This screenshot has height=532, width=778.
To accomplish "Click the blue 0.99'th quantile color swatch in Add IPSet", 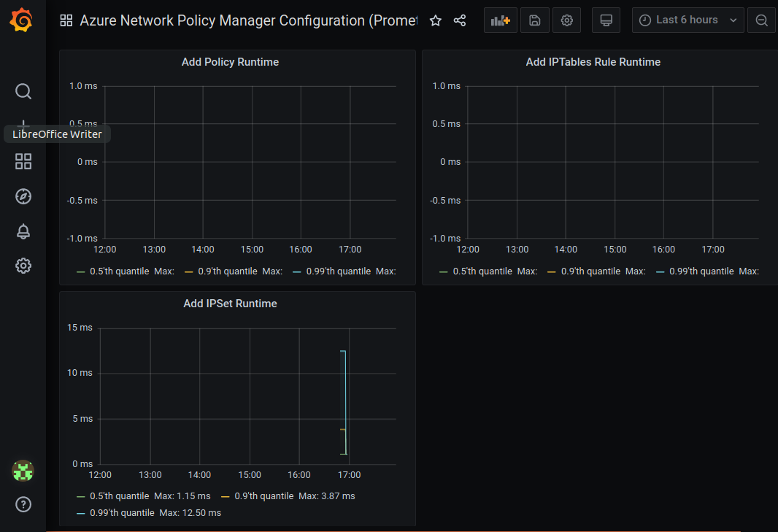I will (81, 514).
